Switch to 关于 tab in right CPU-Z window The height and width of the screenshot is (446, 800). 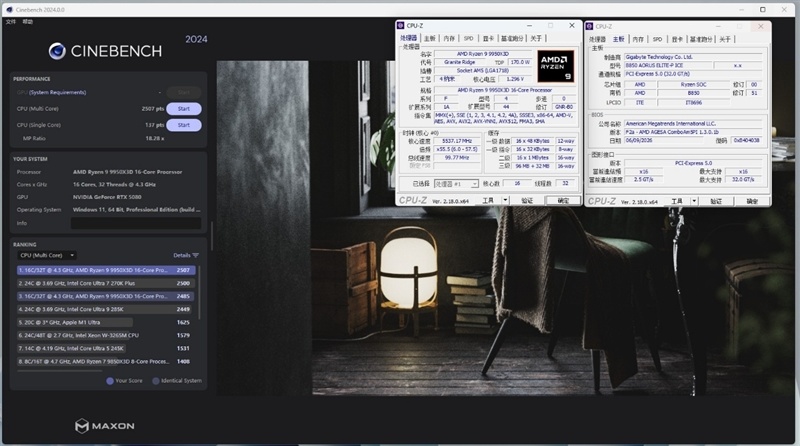click(x=724, y=39)
